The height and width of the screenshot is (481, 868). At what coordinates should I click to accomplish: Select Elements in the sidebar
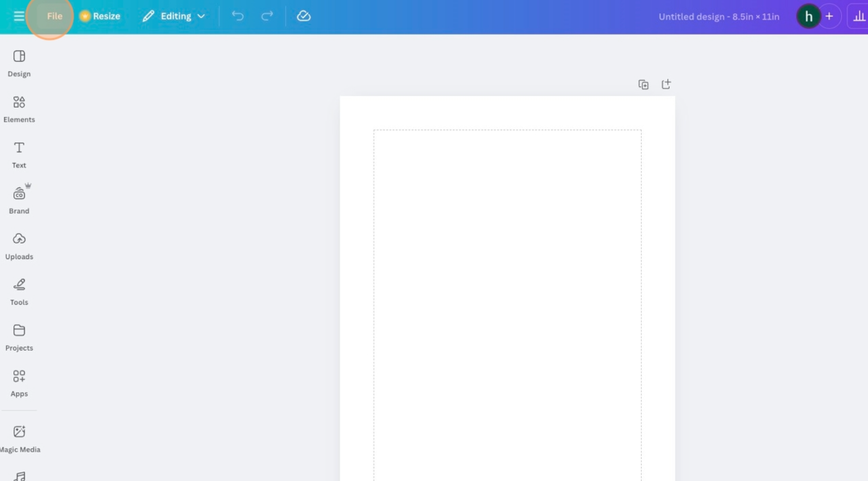click(x=19, y=109)
